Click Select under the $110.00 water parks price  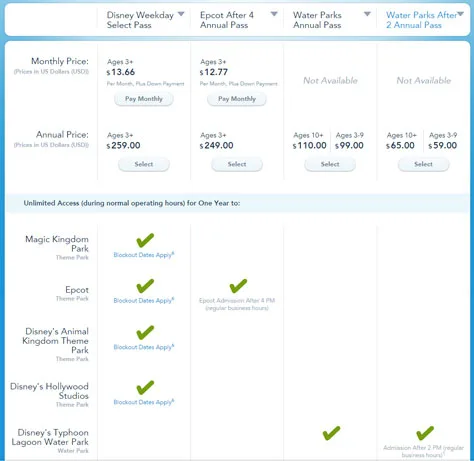pyautogui.click(x=330, y=164)
